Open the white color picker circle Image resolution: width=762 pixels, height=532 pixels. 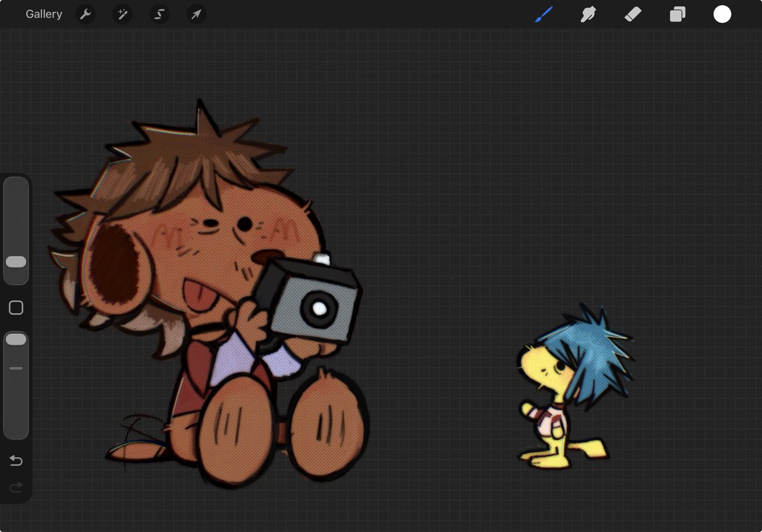722,14
